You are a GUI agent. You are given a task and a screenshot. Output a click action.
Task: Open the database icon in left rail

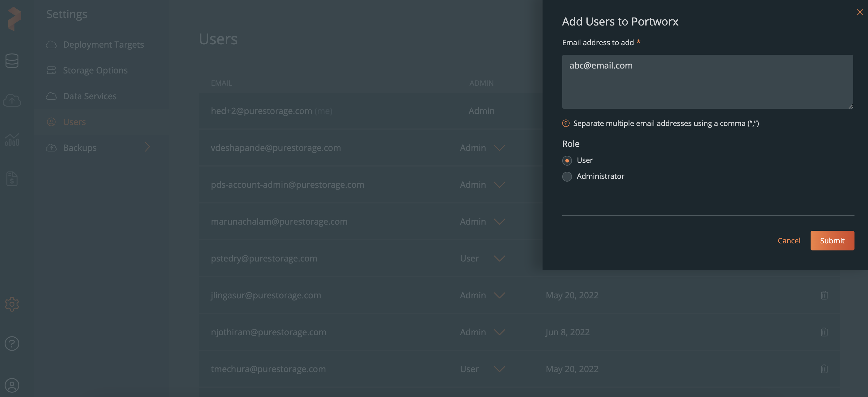point(12,61)
